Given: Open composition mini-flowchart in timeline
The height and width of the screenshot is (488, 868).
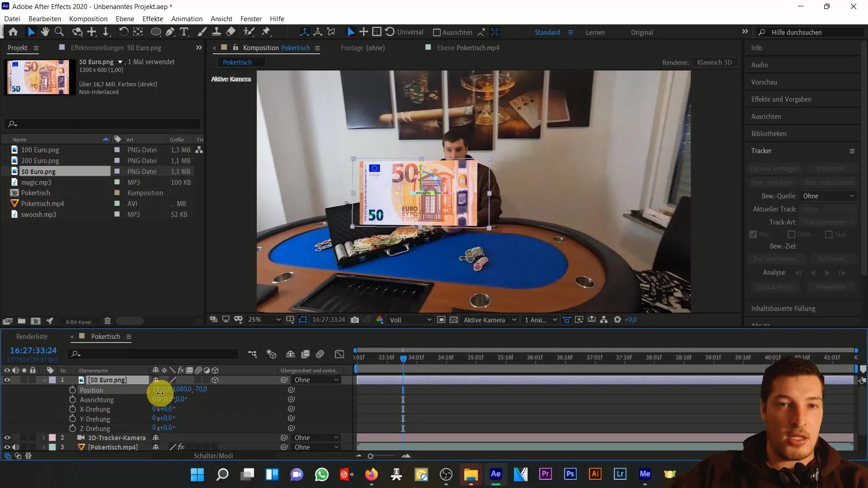Looking at the screenshot, I should click(252, 354).
